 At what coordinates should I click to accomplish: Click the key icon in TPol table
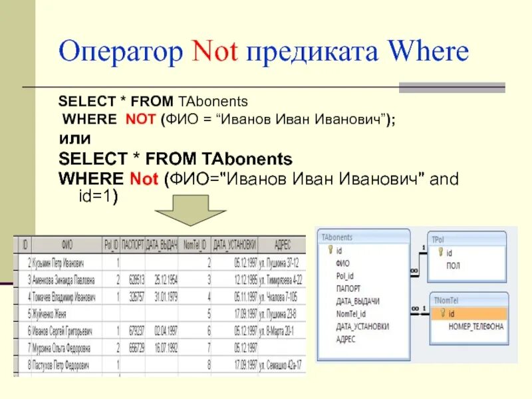click(x=440, y=252)
